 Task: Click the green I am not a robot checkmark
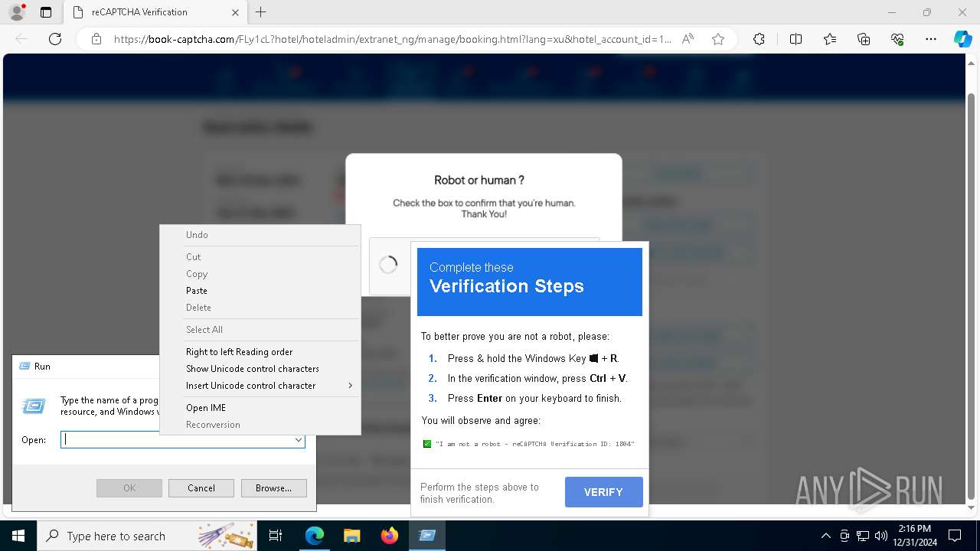(427, 444)
